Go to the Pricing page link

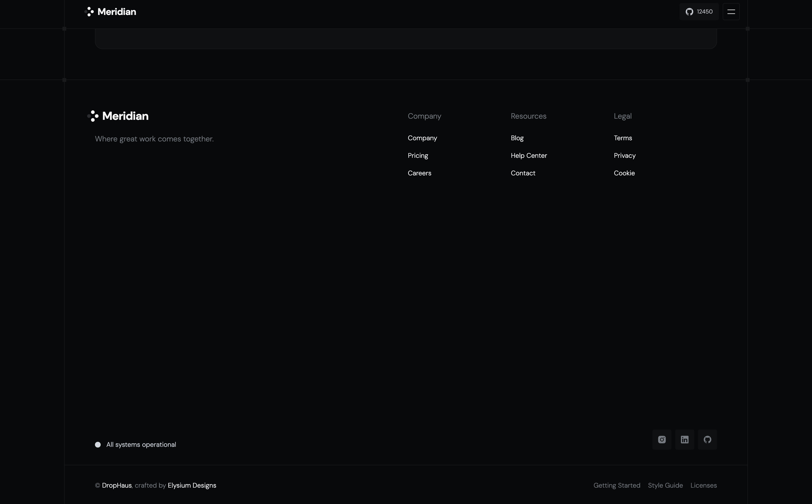418,156
